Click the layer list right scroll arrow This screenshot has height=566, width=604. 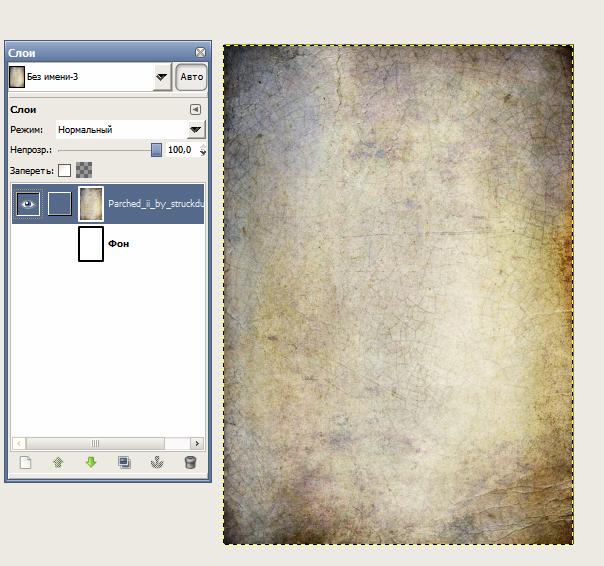[x=197, y=443]
